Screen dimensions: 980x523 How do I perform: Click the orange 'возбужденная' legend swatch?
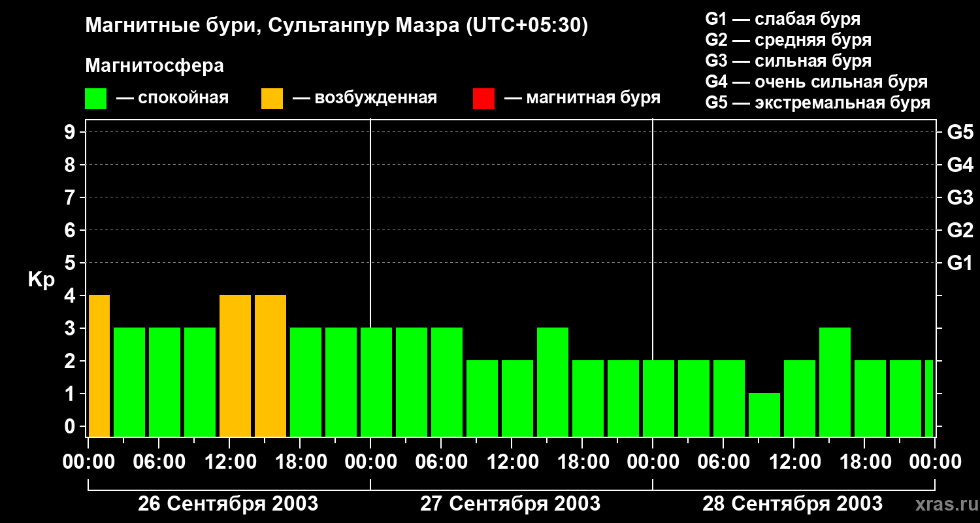(x=272, y=99)
